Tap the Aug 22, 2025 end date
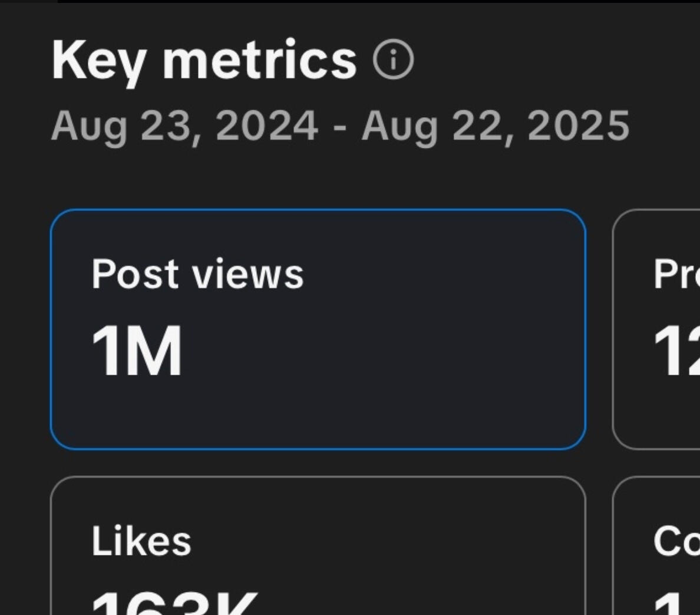700x615 pixels. point(495,126)
